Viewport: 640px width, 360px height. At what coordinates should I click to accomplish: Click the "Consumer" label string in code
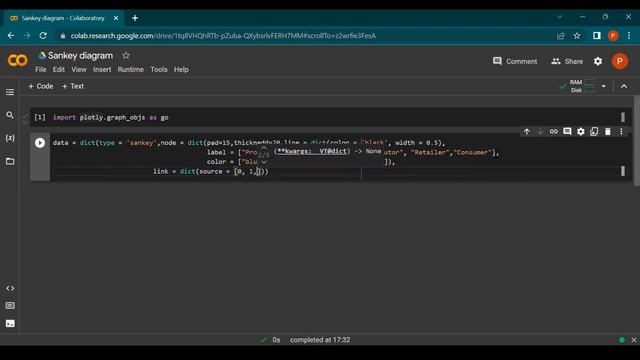coord(472,152)
